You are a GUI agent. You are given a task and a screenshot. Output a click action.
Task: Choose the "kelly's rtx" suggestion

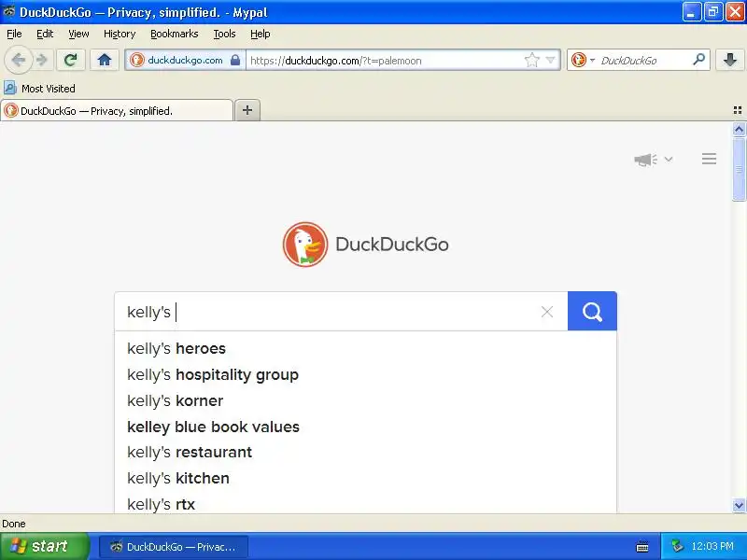point(365,503)
